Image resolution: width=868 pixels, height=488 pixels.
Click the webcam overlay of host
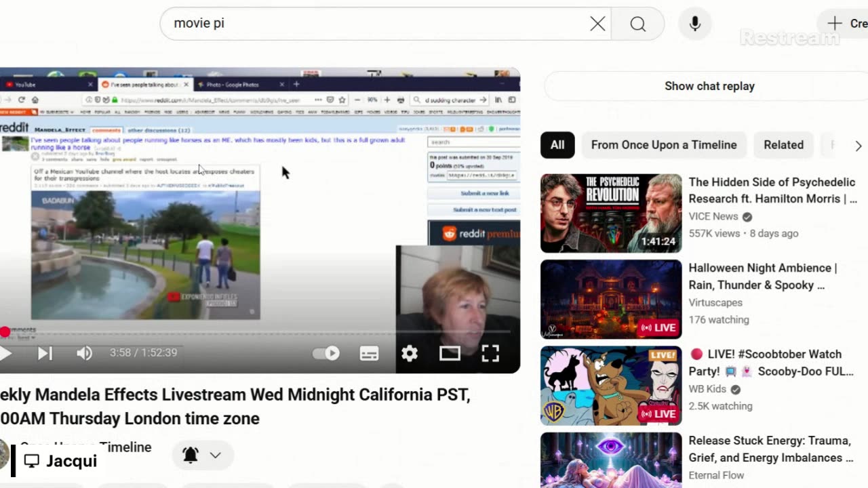point(458,309)
